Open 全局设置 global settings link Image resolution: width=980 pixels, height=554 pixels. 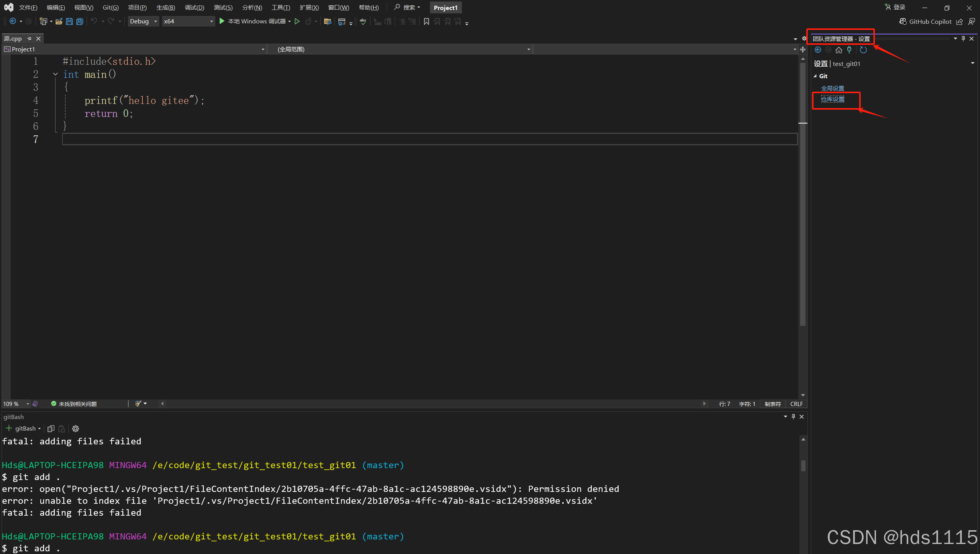click(832, 88)
